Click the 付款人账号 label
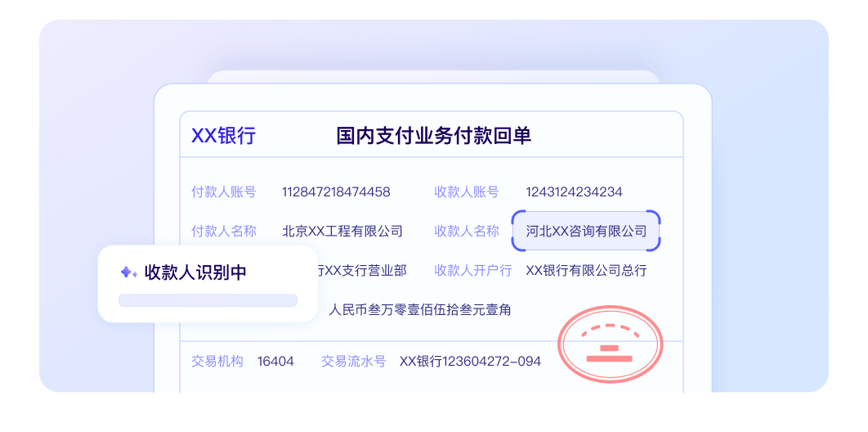 pyautogui.click(x=224, y=192)
